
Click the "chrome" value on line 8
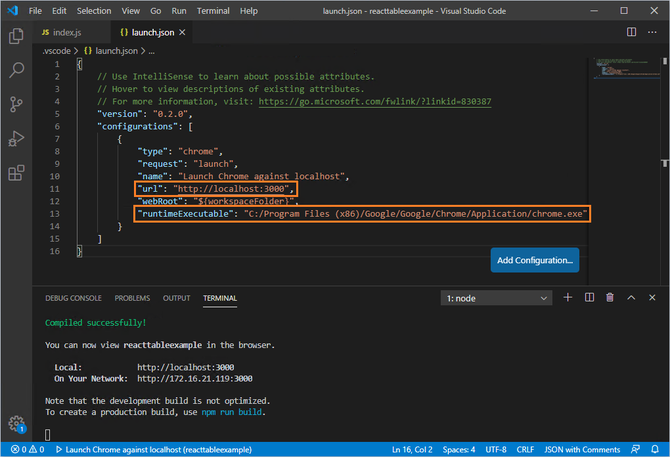pyautogui.click(x=198, y=152)
